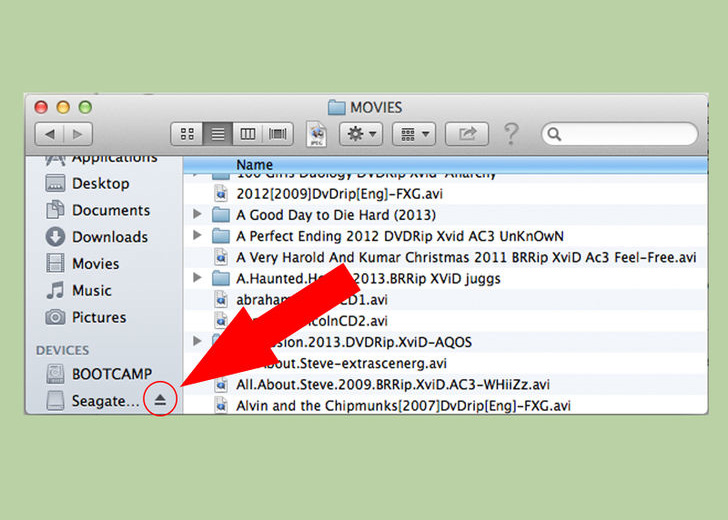Open Downloads from the sidebar
Viewport: 728px width, 520px height.
click(109, 237)
